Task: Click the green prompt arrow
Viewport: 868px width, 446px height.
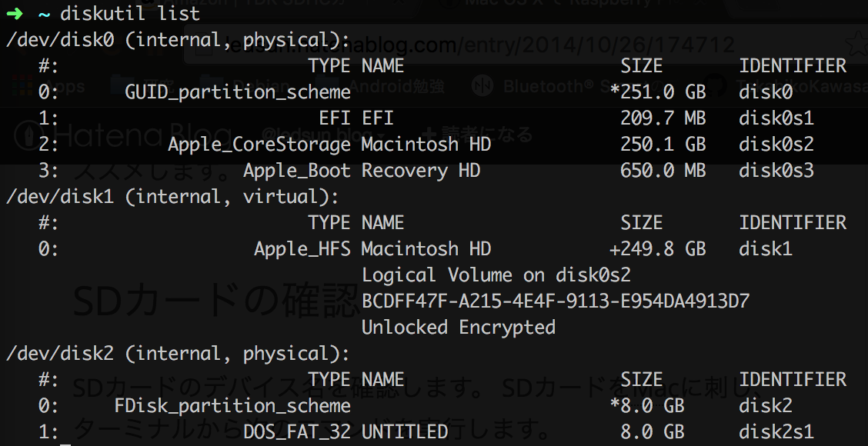Action: tap(15, 13)
